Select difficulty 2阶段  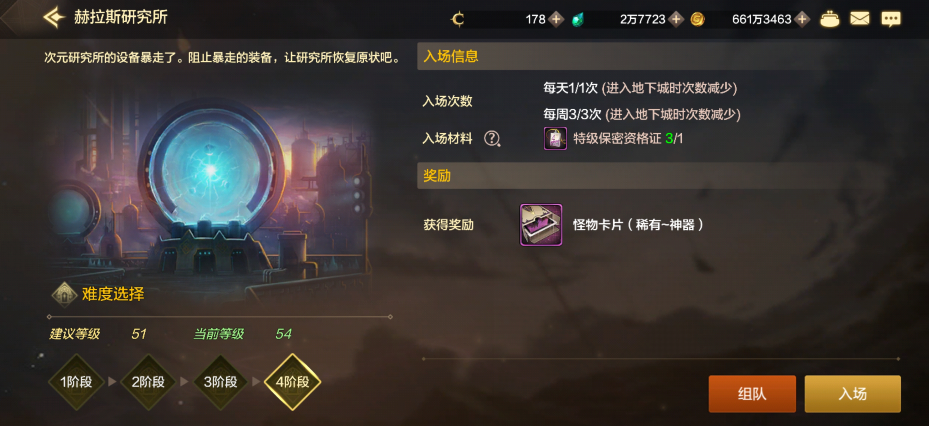click(x=148, y=382)
